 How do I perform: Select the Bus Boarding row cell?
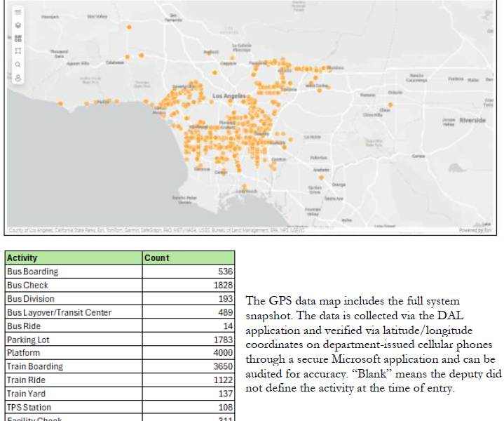(74, 272)
